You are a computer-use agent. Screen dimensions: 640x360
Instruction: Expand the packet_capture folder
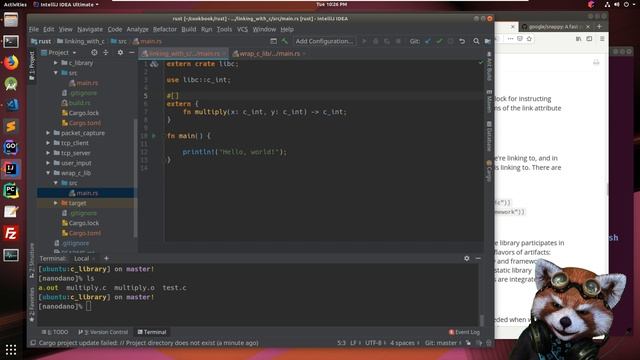(49, 133)
